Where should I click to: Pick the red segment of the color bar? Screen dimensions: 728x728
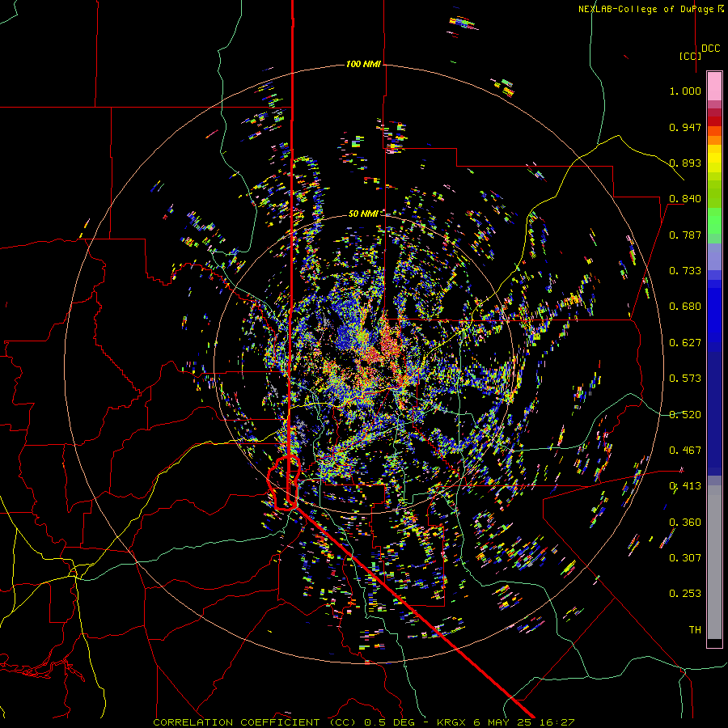(x=714, y=121)
